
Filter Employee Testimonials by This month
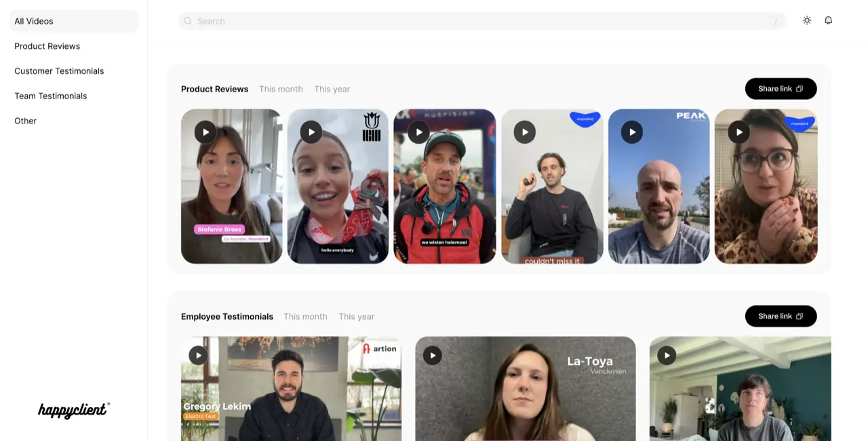coord(305,316)
